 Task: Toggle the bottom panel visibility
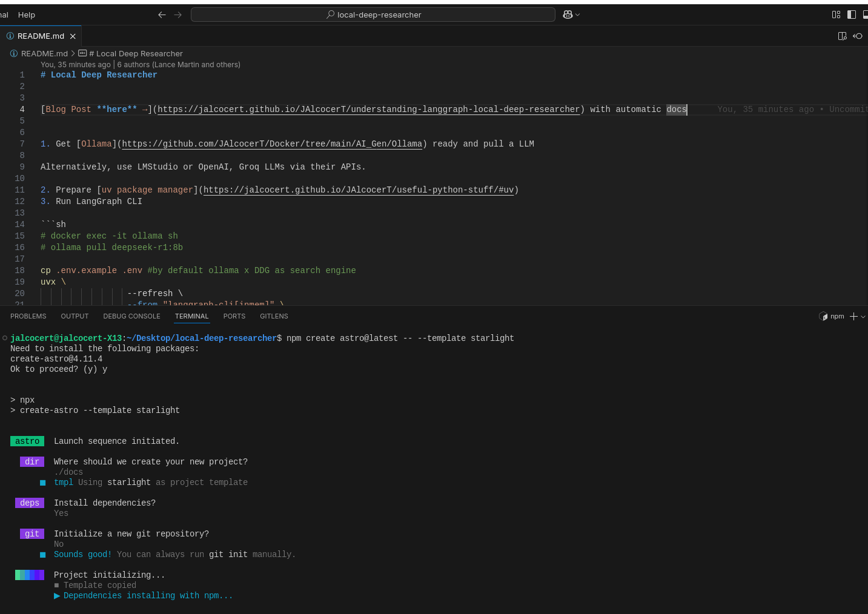[866, 15]
